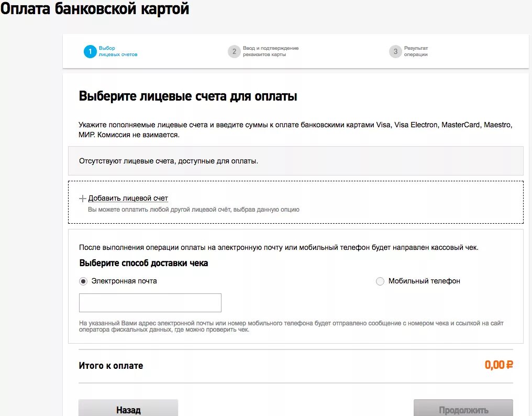Focus the email address input field

click(150, 303)
